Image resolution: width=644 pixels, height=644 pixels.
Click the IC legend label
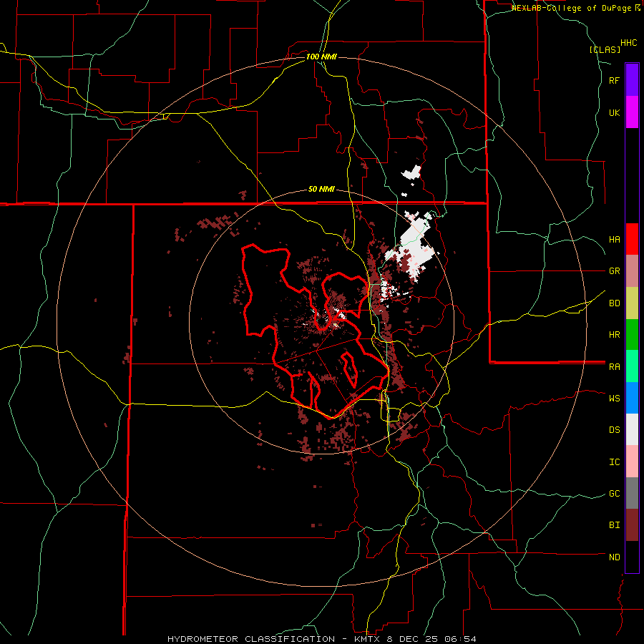pos(614,462)
